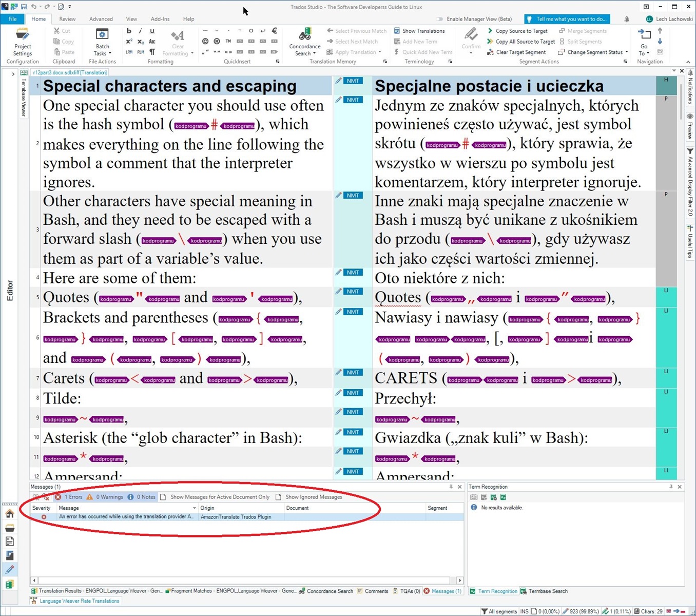Open the Message column sort dropdown

point(194,508)
